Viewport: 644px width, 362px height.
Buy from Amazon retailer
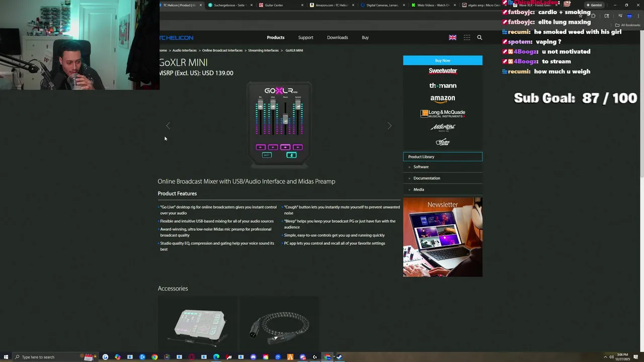pos(443,99)
